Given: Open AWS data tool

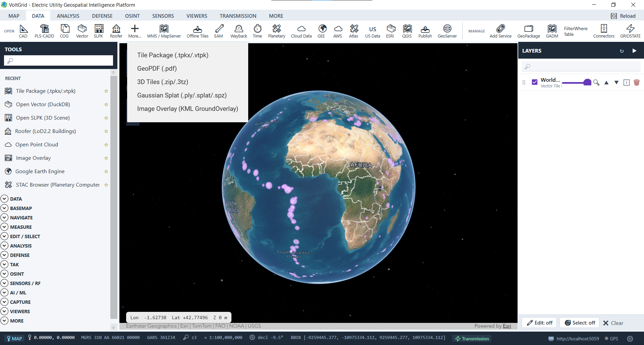Looking at the screenshot, I should click(338, 31).
